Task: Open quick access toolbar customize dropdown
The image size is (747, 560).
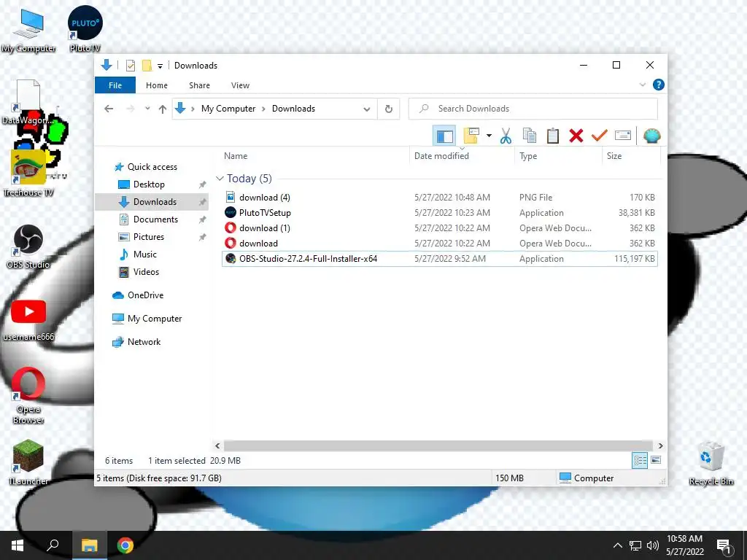Action: [x=160, y=66]
